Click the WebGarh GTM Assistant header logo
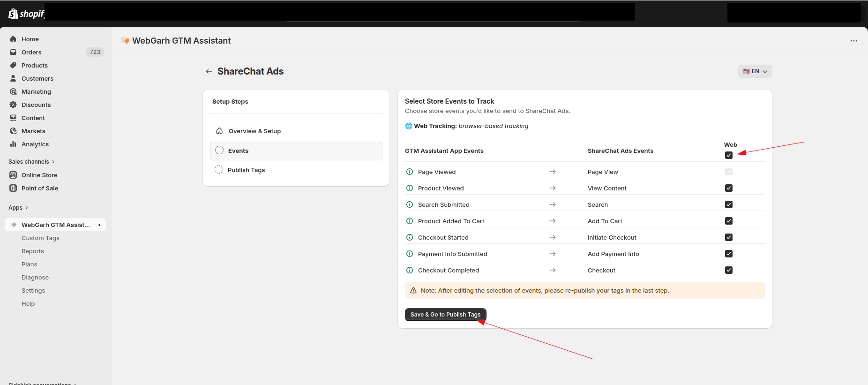Screen dimensions: 868x385 point(125,41)
